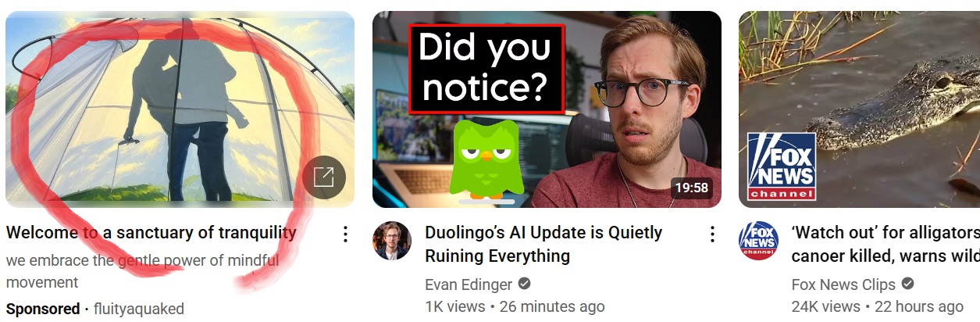
Task: Click the Fox News channel avatar
Action: pyautogui.click(x=758, y=241)
